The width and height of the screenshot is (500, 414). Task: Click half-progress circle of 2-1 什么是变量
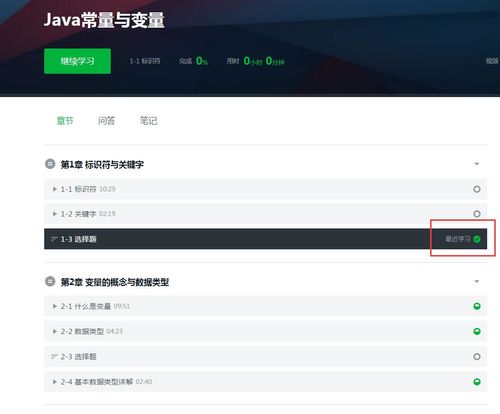click(477, 306)
